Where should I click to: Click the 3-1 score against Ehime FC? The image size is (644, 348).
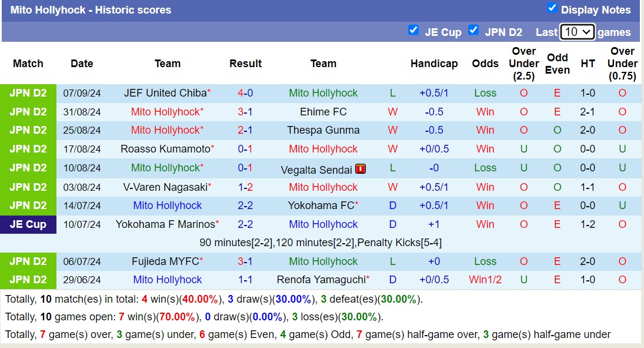pos(245,112)
